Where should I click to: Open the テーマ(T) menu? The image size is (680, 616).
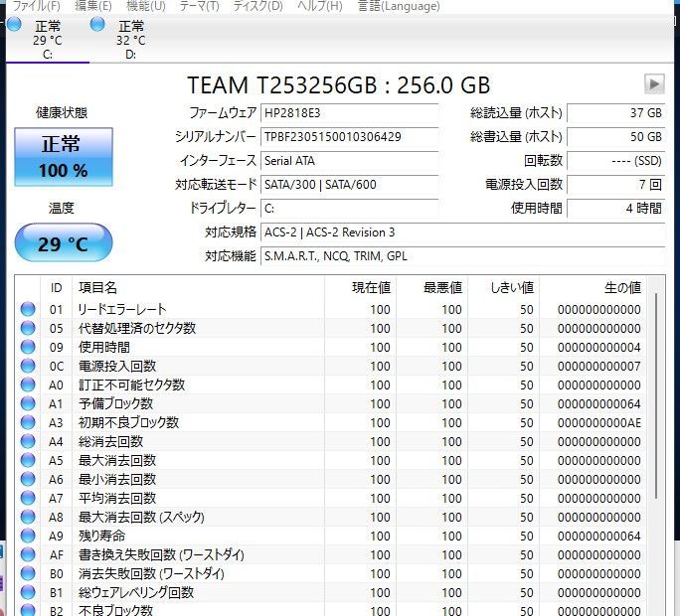199,6
